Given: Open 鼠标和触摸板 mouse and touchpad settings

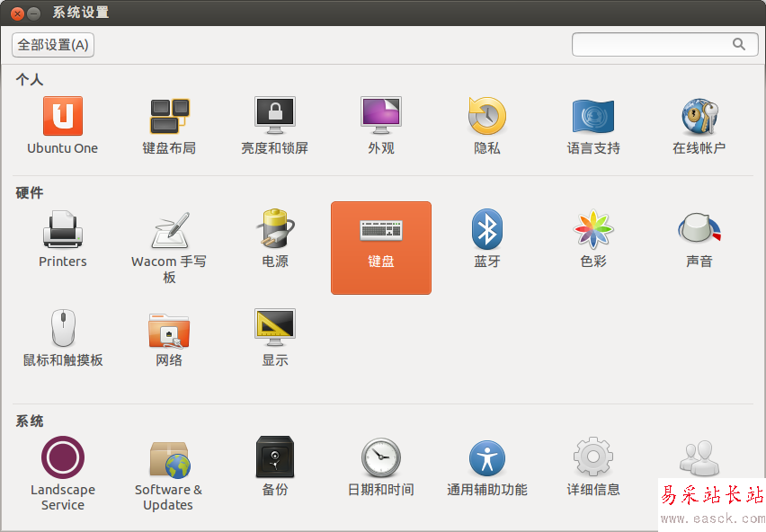Looking at the screenshot, I should (x=63, y=338).
